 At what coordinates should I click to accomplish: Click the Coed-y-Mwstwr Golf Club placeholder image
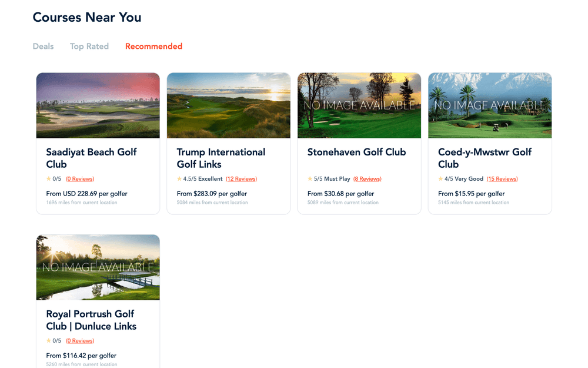pos(490,105)
